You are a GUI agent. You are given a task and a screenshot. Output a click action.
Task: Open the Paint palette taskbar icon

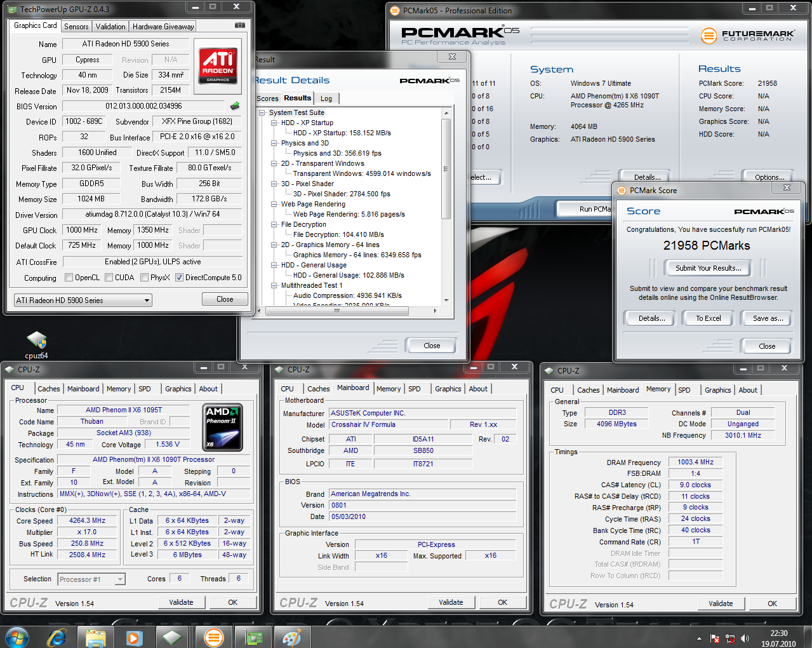coord(292,637)
